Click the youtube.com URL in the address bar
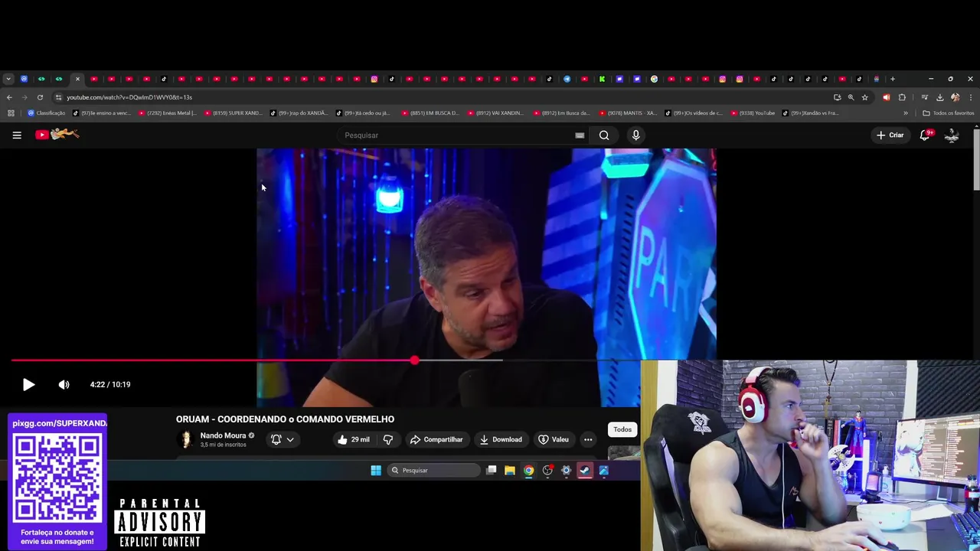Screen dimensions: 980x551 [129, 97]
